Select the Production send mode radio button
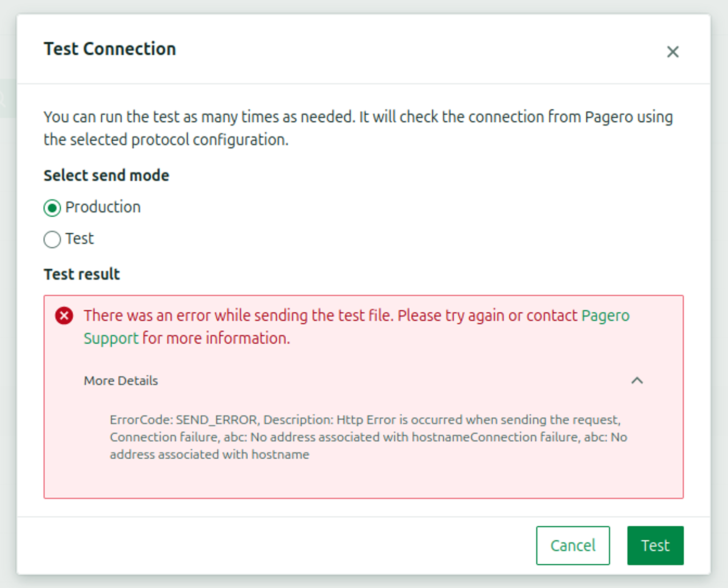 [x=52, y=208]
